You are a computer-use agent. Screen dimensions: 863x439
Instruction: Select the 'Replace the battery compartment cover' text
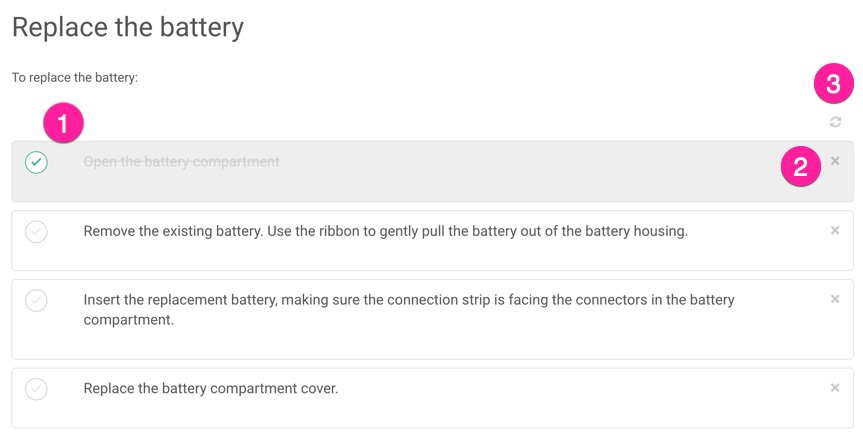tap(211, 388)
